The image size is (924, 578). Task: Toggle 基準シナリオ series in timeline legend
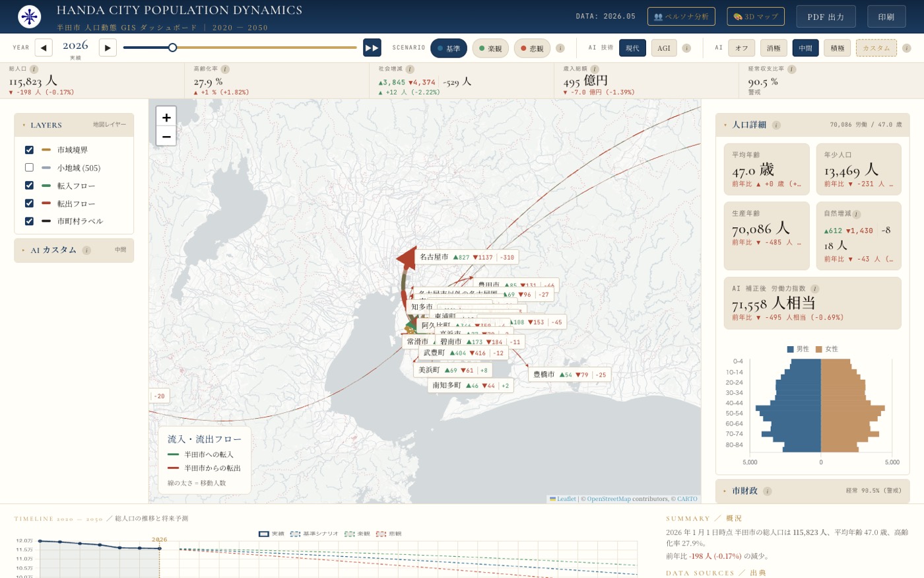pyautogui.click(x=314, y=534)
